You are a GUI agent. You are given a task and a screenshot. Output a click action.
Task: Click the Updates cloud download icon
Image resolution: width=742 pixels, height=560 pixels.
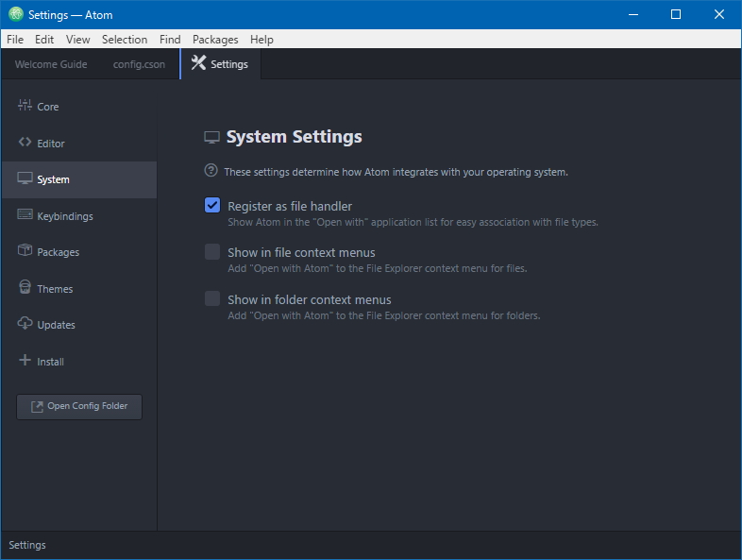pyautogui.click(x=25, y=323)
